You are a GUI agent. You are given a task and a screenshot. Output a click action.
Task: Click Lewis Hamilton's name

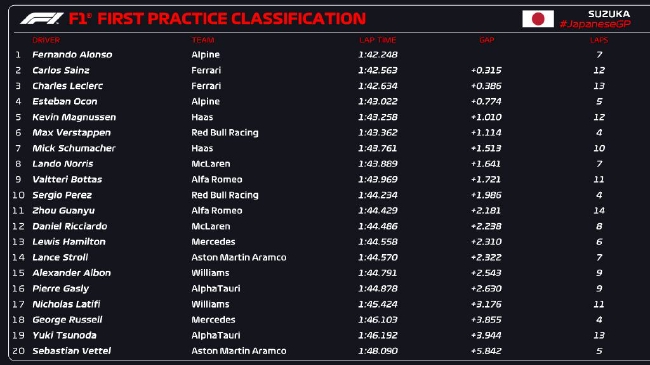(69, 242)
